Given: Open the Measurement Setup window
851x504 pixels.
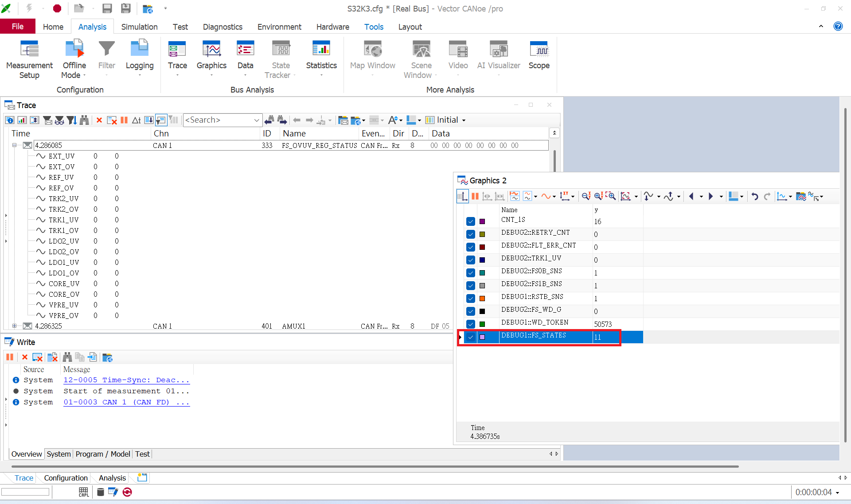Looking at the screenshot, I should point(29,60).
